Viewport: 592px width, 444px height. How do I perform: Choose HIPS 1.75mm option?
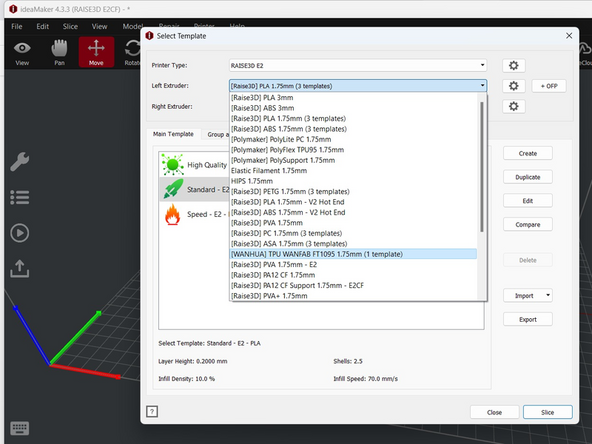[x=353, y=181]
